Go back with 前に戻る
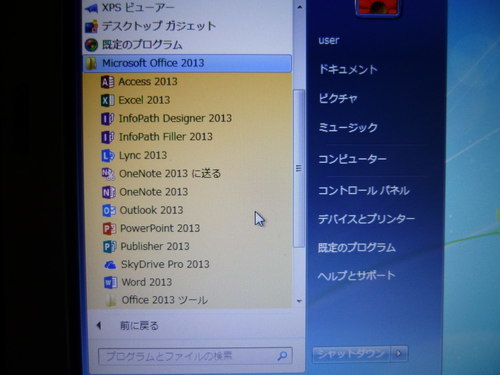Viewport: 500px width, 375px height. [x=139, y=326]
